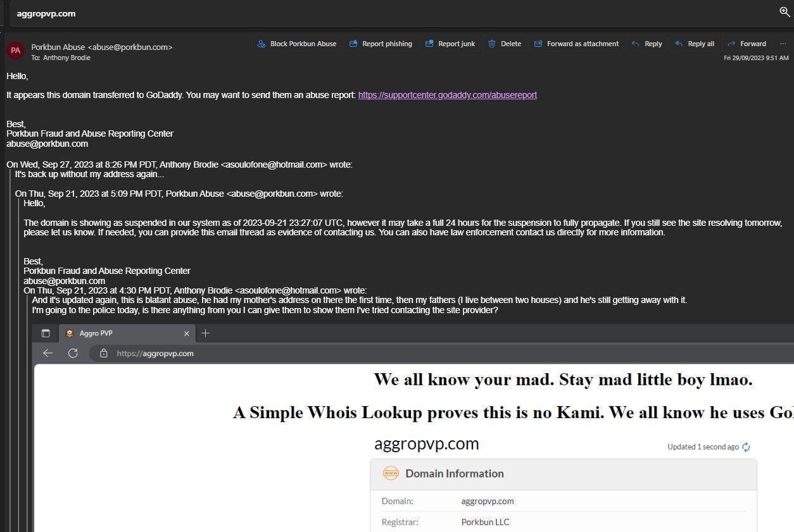794x532 pixels.
Task: Click sender name Porkbun Abuse <abuse@porkbun.com>
Action: pyautogui.click(x=102, y=47)
